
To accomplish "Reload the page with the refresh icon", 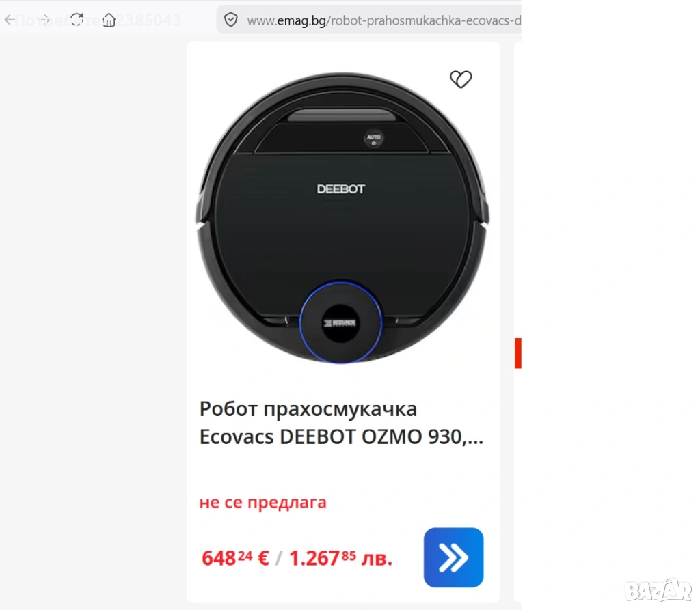I will coord(77,20).
